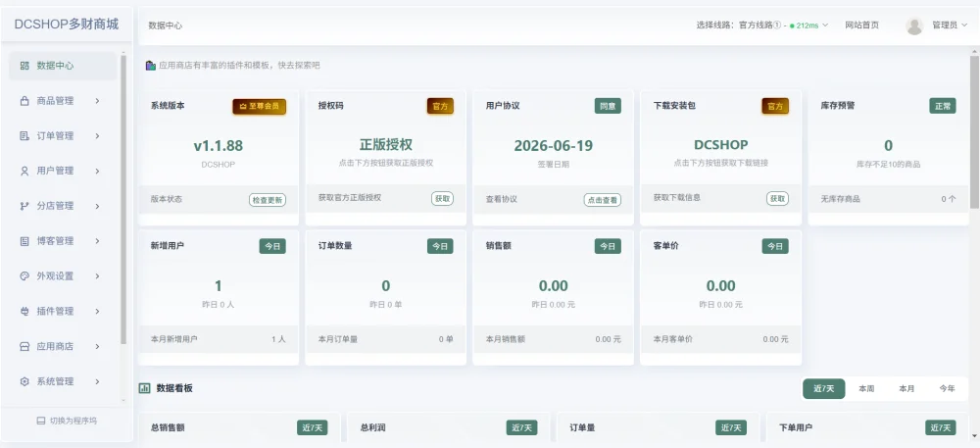Viewport: 980px width, 448px height.
Task: Expand the 博客管理 menu chevron
Action: [x=97, y=240]
